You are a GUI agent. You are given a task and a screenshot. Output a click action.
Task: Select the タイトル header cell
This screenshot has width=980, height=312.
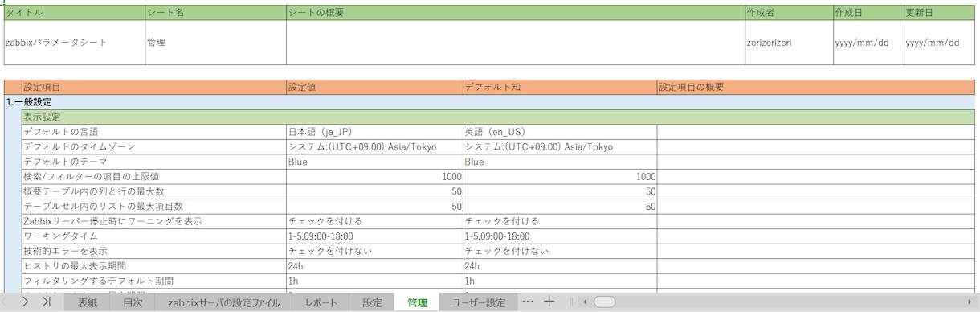(x=74, y=13)
